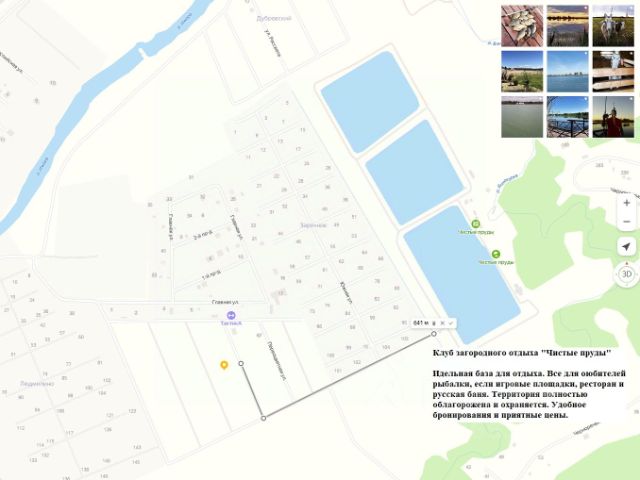Click the my location arrow button
The width and height of the screenshot is (640, 480).
pos(626,246)
